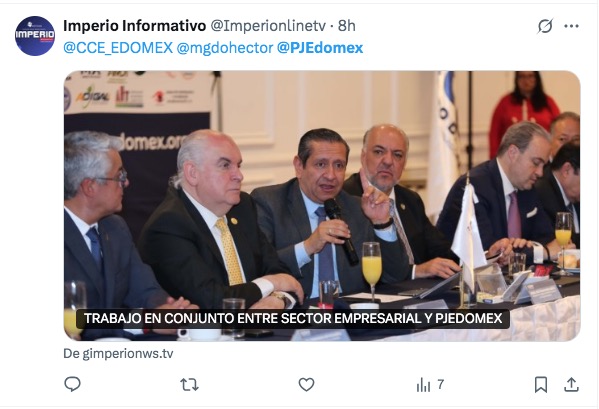Open the @PJEdomex mention

coord(320,48)
